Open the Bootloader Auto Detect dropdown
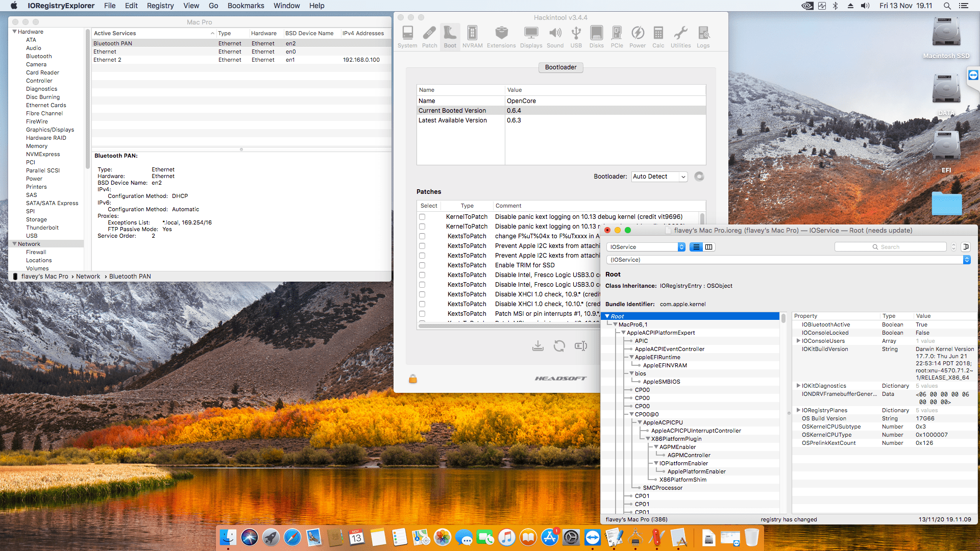This screenshot has width=980, height=551. [659, 177]
